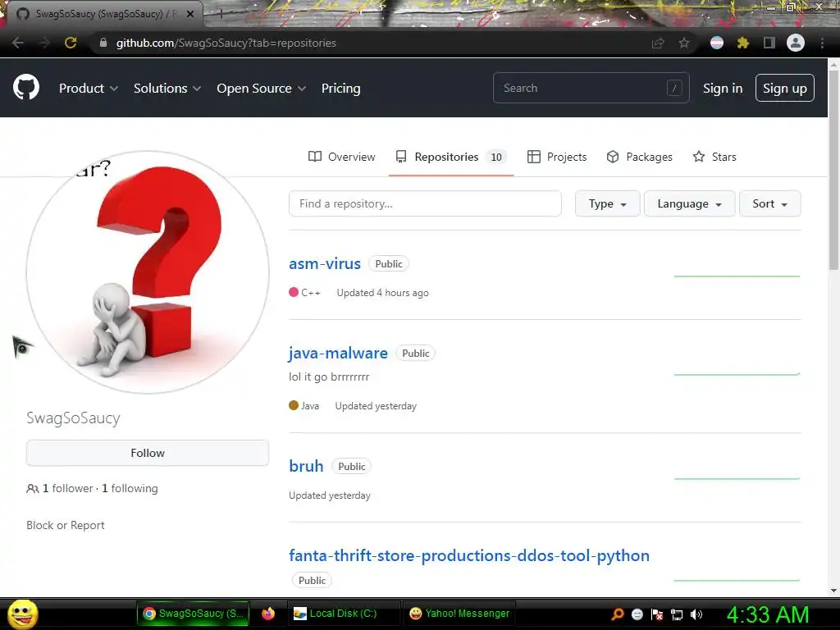Focus the GitHub Search field
The image size is (840, 630).
[591, 88]
